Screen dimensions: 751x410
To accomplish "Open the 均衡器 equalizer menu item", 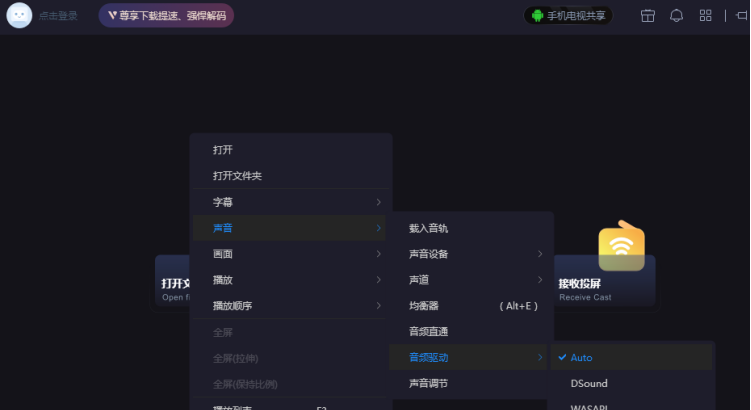I will pos(470,306).
